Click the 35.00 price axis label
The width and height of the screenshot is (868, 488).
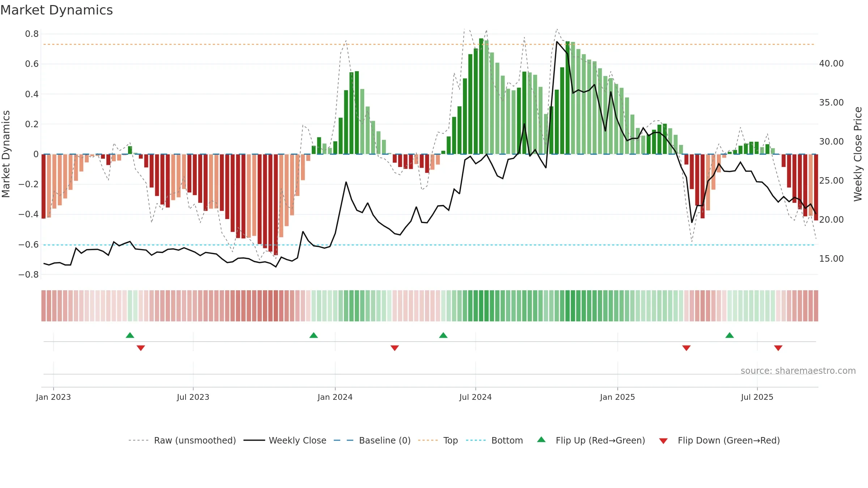[831, 103]
